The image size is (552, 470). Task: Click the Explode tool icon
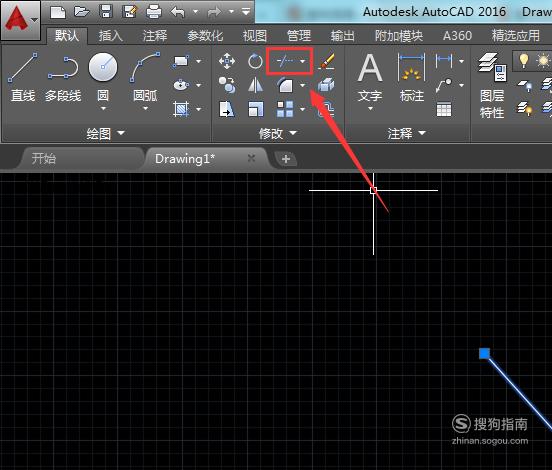(326, 85)
